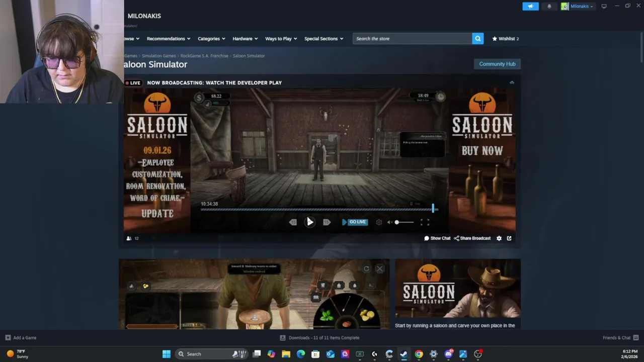Viewport: 644px width, 362px height.
Task: Open Discord from the taskbar
Action: click(x=448, y=354)
